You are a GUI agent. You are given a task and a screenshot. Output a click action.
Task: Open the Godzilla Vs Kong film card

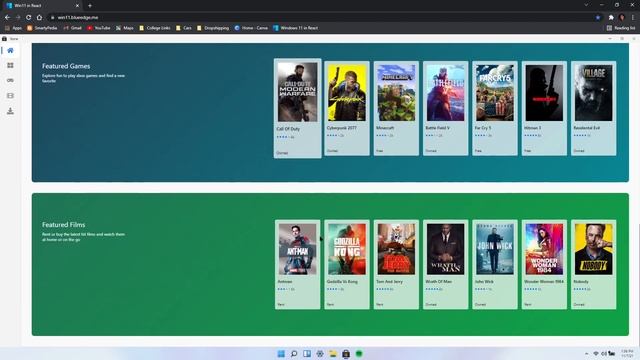coord(347,264)
